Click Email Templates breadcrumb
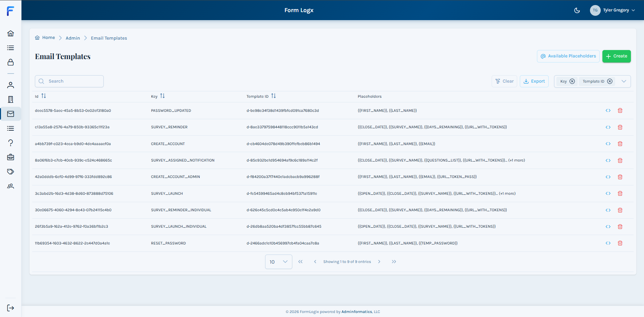This screenshot has height=317, width=644. (109, 38)
